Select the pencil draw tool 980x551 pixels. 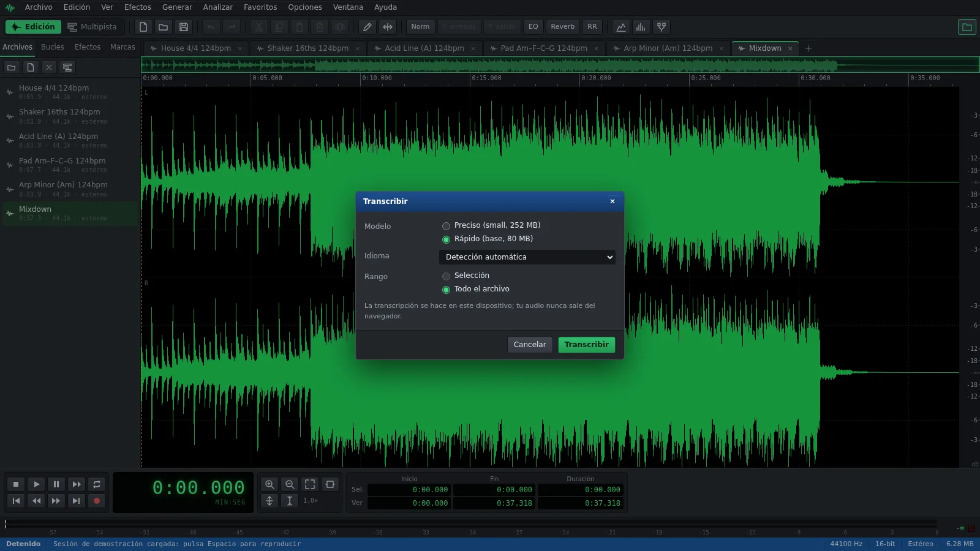pos(367,27)
